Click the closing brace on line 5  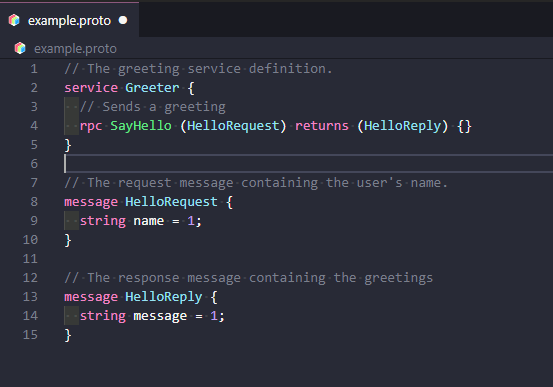click(x=68, y=145)
